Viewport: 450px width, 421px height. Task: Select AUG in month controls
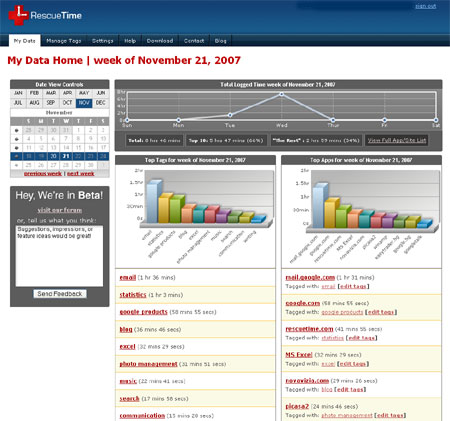tap(34, 103)
